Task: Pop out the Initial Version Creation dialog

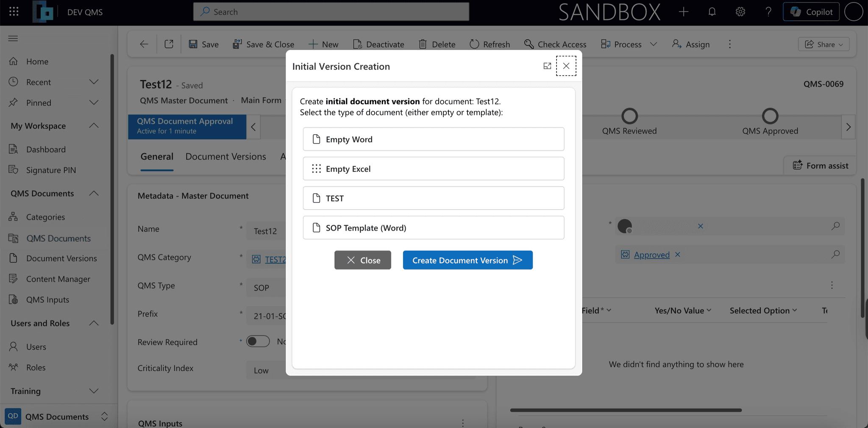Action: point(547,66)
